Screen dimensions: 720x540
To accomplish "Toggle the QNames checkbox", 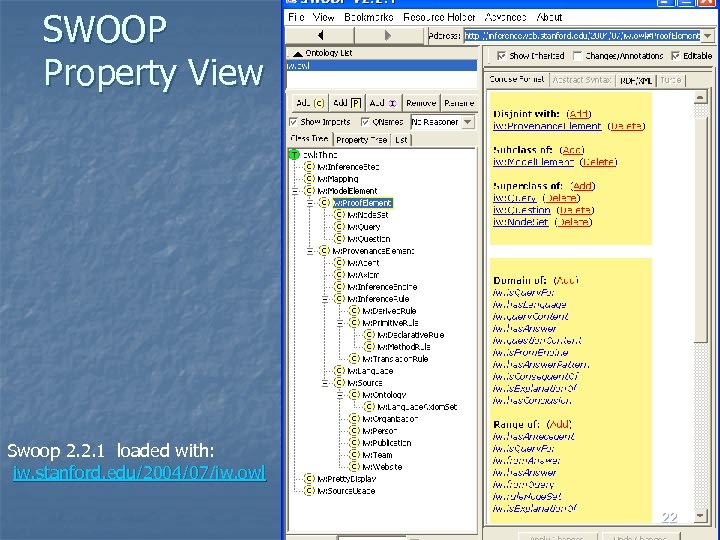I will pyautogui.click(x=365, y=122).
